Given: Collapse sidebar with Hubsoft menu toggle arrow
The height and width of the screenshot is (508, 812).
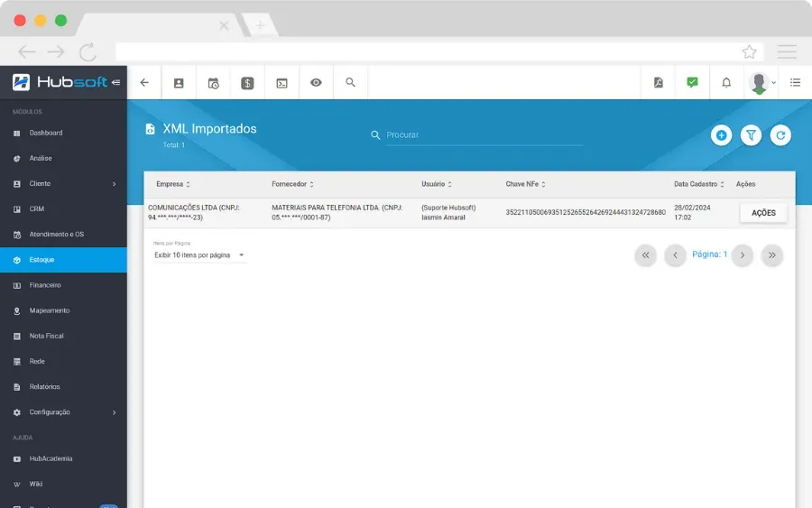Looking at the screenshot, I should pyautogui.click(x=116, y=82).
